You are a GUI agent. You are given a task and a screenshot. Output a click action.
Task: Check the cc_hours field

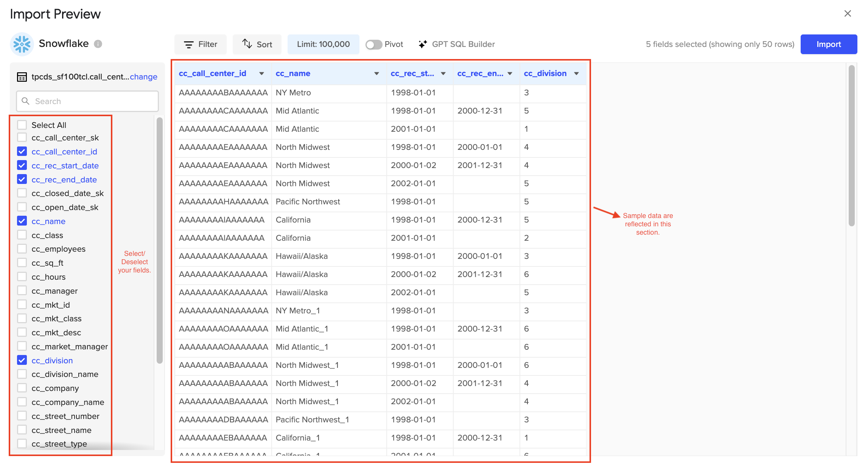tap(22, 277)
